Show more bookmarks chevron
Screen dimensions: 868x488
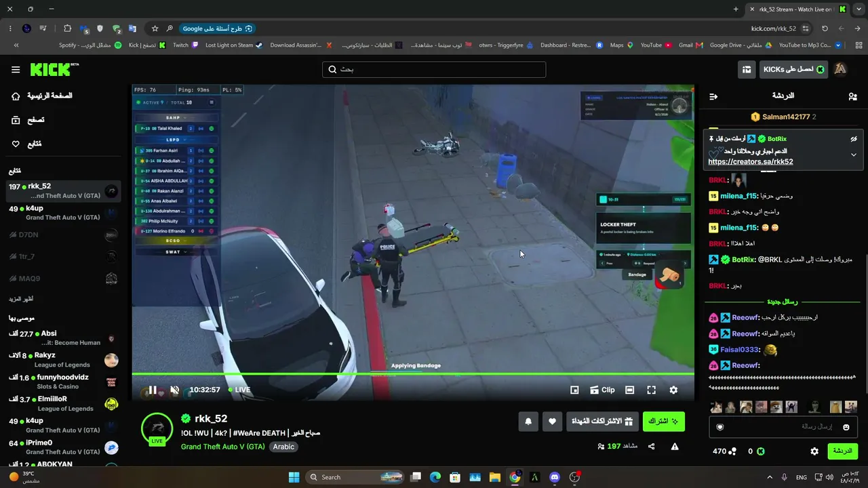point(16,45)
